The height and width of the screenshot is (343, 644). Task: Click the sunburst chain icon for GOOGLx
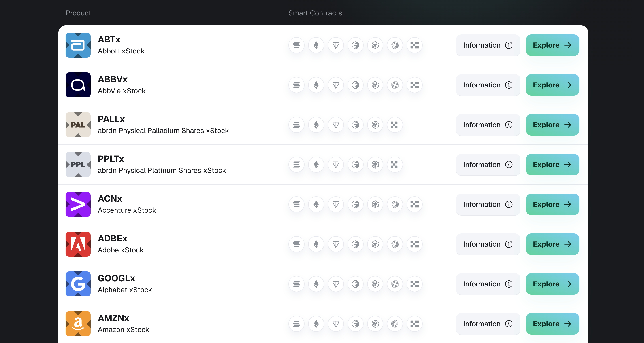click(x=395, y=284)
